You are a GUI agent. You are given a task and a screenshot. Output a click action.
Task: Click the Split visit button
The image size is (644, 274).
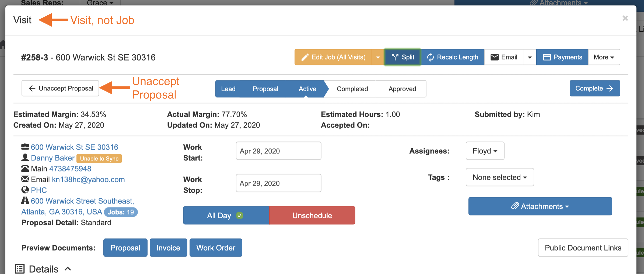pos(403,57)
